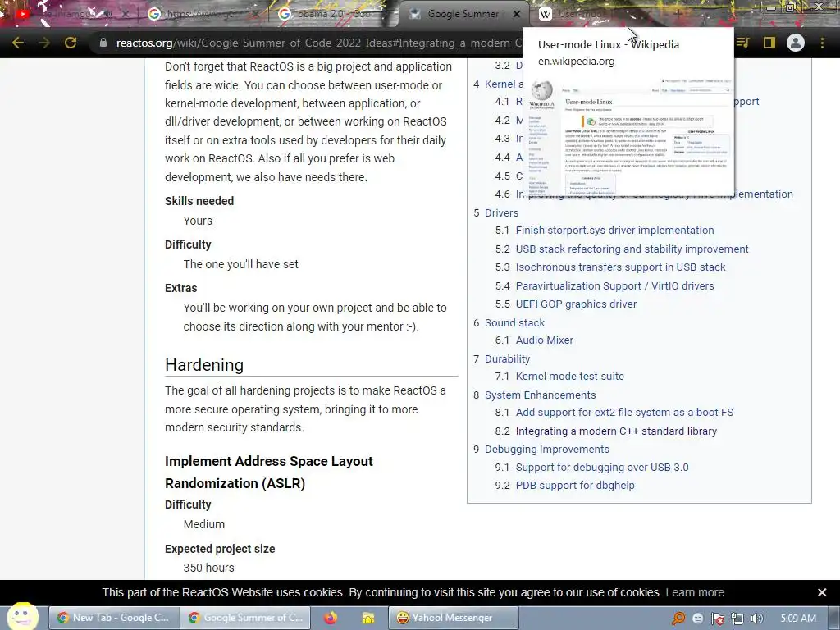Dismiss the cookie notice with X
The image size is (840, 630).
coord(822,592)
